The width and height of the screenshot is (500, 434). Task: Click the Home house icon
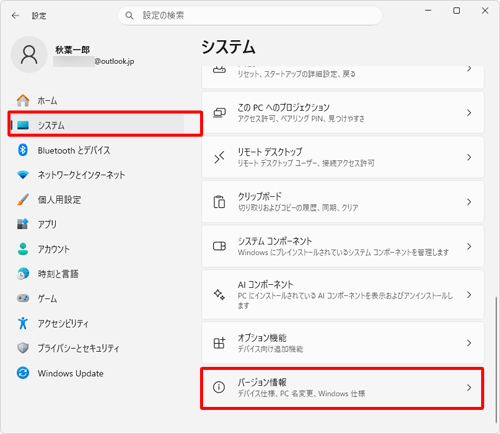(23, 100)
